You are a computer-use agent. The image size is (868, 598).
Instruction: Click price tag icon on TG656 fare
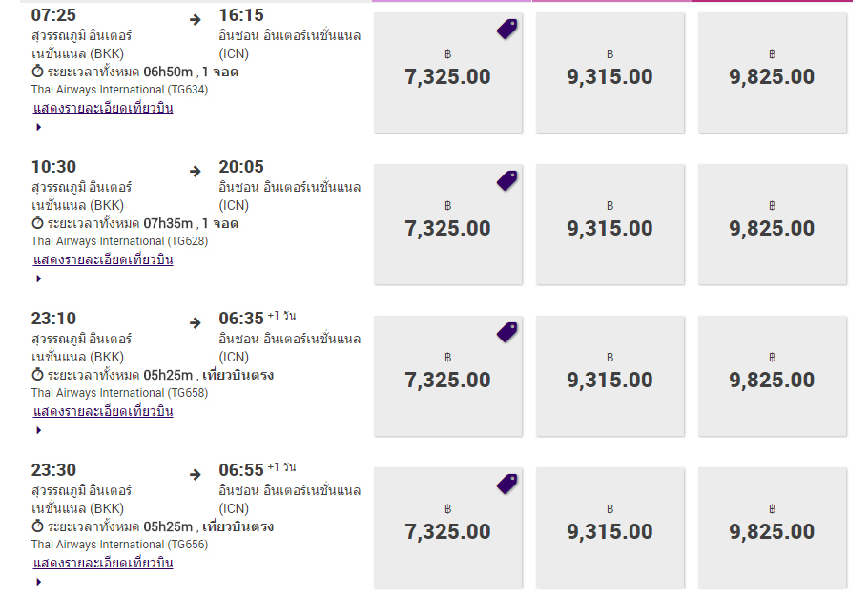click(x=507, y=484)
